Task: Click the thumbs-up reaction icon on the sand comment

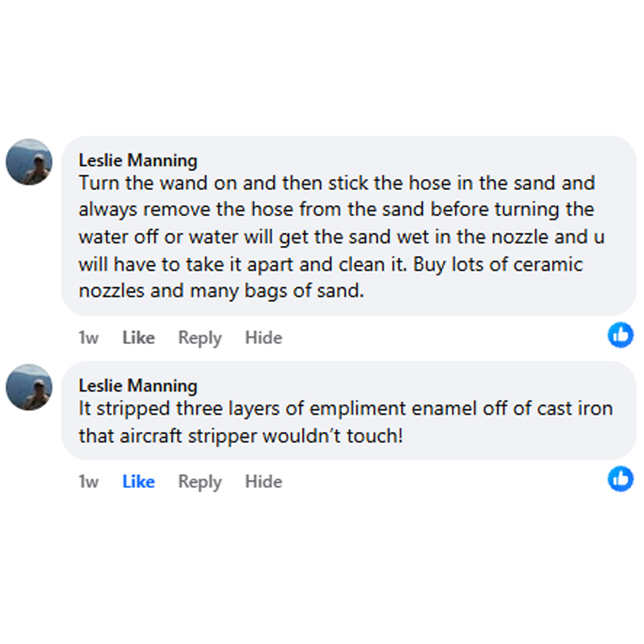Action: (620, 335)
